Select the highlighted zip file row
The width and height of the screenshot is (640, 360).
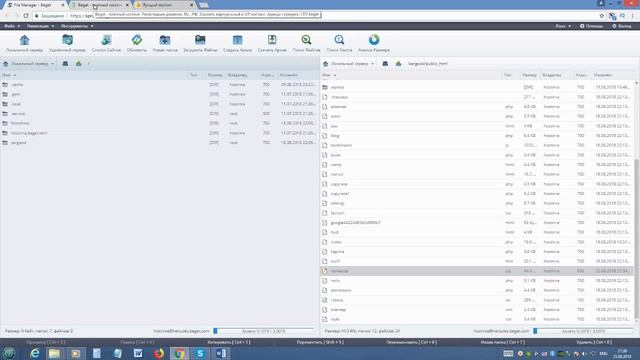tap(477, 271)
